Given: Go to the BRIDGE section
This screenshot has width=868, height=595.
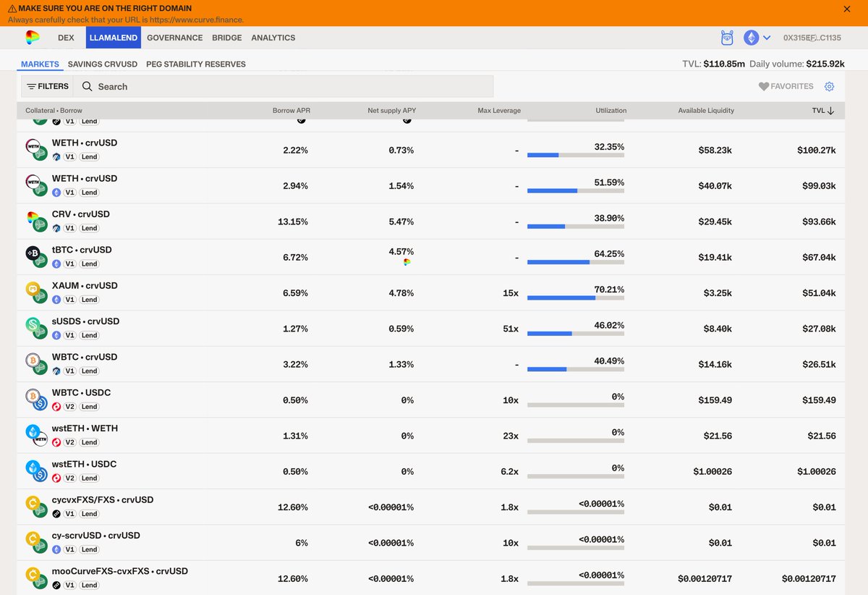Looking at the screenshot, I should coord(227,38).
